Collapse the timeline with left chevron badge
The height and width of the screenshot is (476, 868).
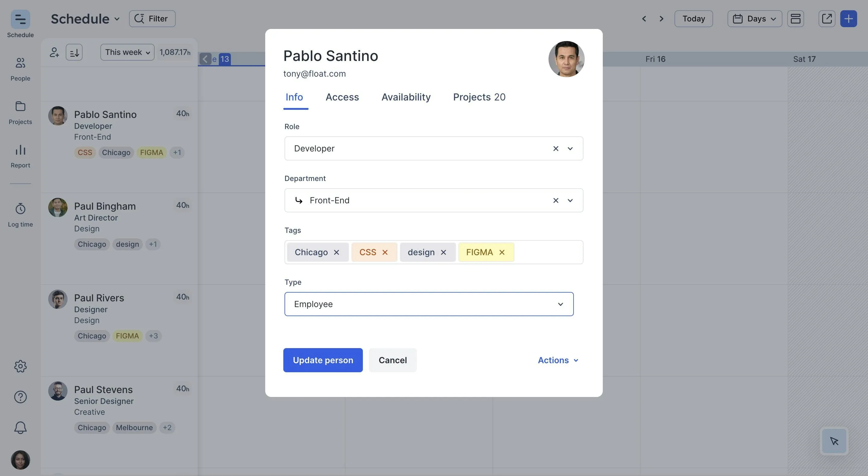click(205, 59)
